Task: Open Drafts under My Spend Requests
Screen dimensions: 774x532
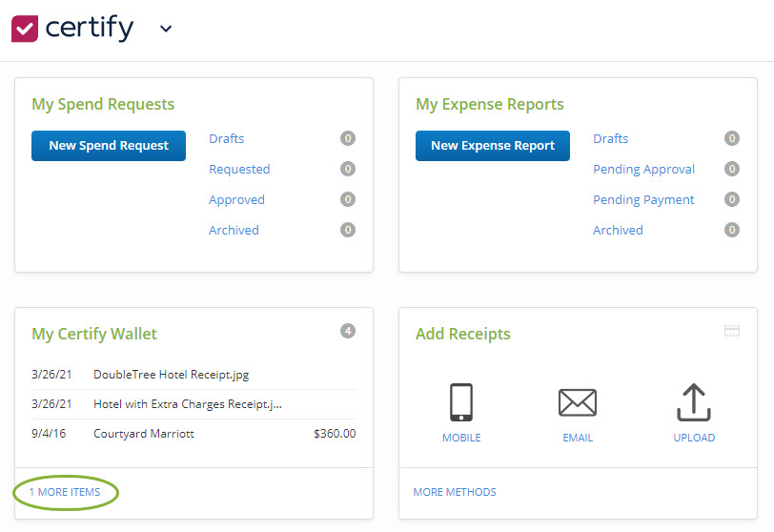Action: click(x=227, y=138)
